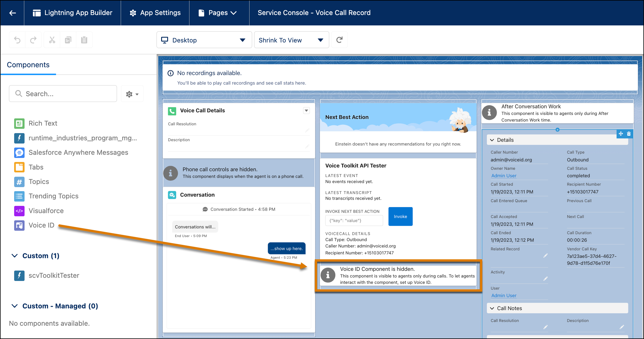Viewport: 644px width, 339px height.
Task: Click the cut scissors icon
Action: [x=52, y=40]
